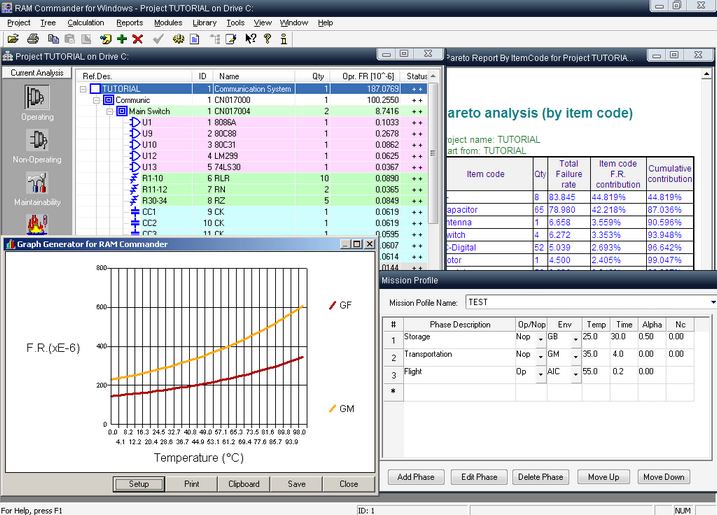Screen dimensions: 717x515
Task: Click the Mission Profile Name field TEST
Action: (x=590, y=302)
